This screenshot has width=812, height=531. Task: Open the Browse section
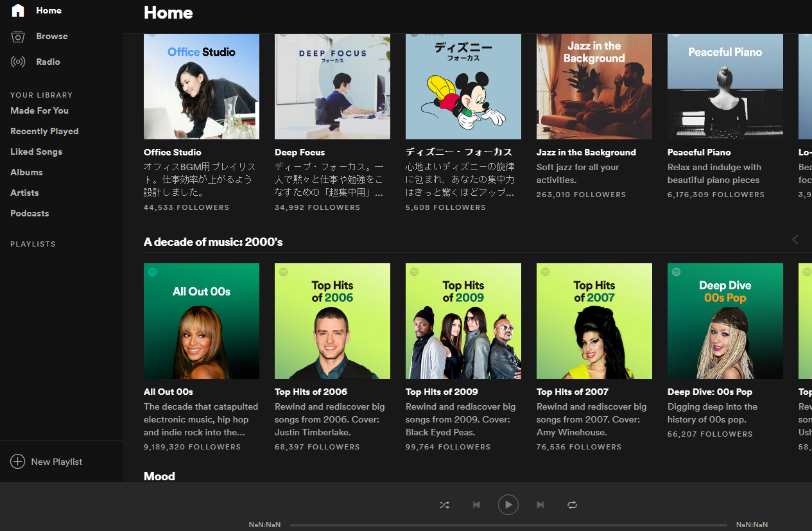[x=52, y=36]
